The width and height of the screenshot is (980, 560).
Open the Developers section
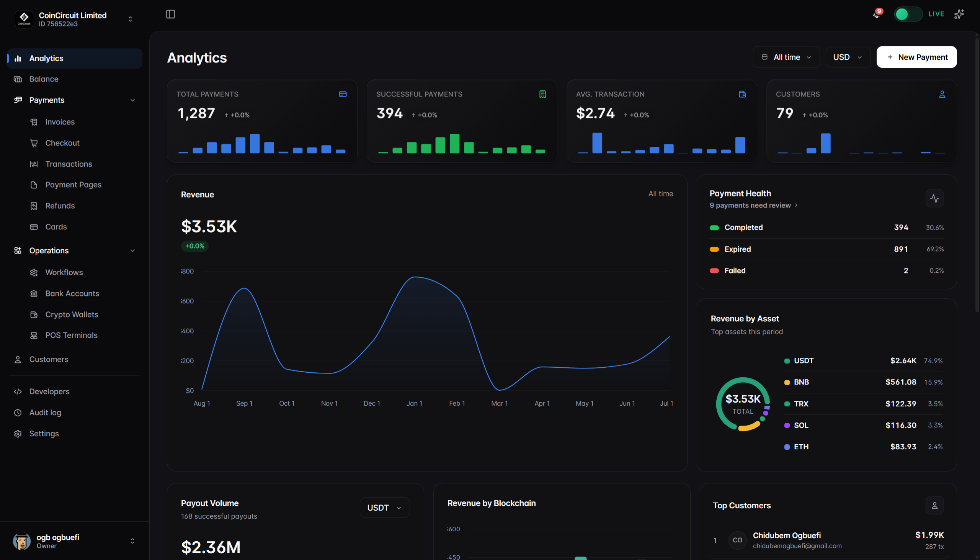[x=75, y=391]
